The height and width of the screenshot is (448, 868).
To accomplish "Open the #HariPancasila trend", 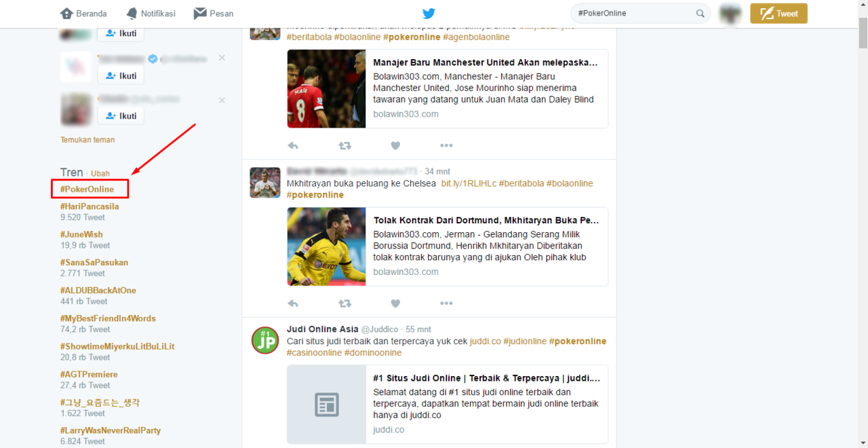I will 90,206.
